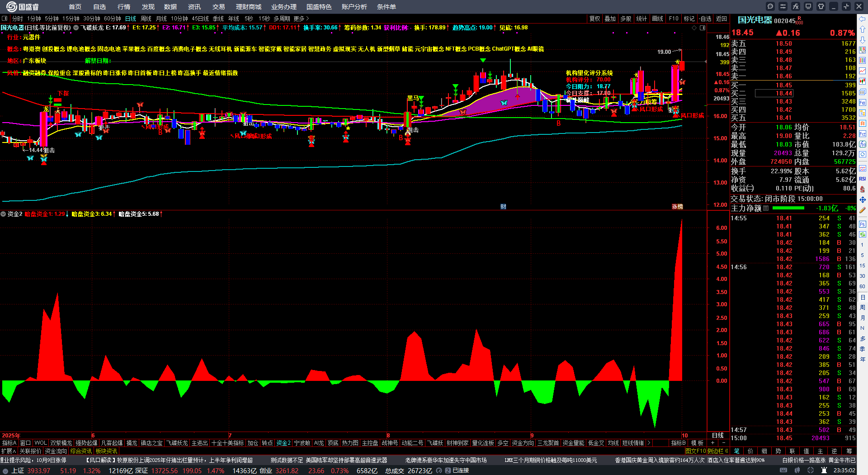Select the 月 monthly period in right sidebar
The width and height of the screenshot is (868, 475).
863,318
